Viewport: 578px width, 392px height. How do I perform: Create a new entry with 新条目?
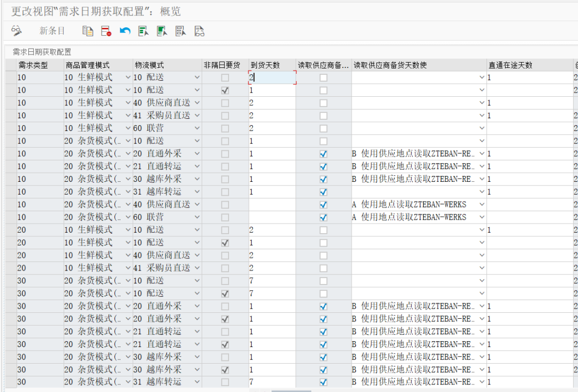coord(52,31)
